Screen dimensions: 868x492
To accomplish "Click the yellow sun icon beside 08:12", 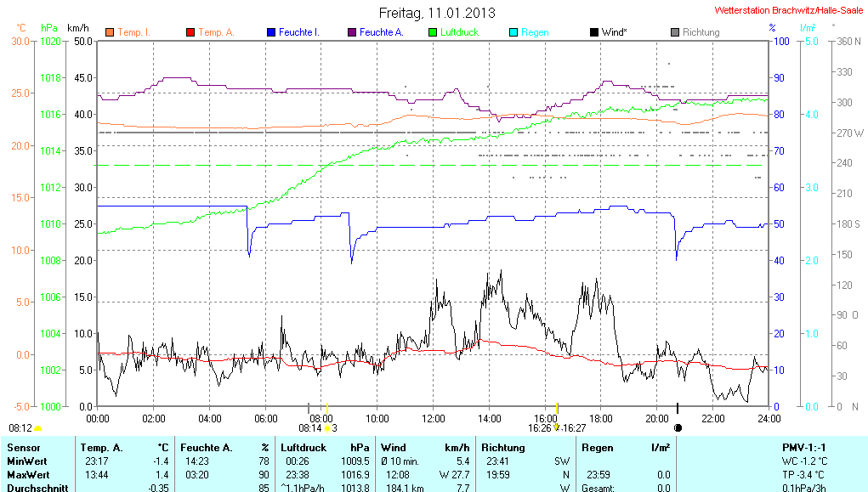I will [x=38, y=428].
